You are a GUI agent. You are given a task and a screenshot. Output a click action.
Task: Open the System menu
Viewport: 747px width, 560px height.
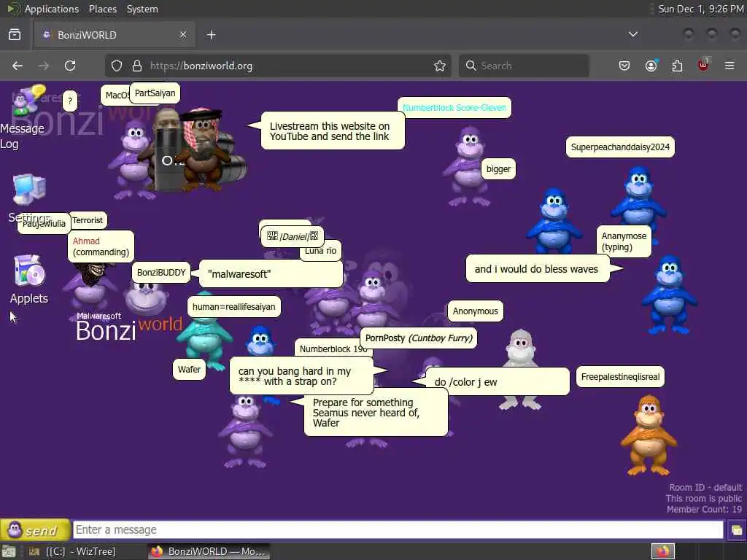pos(142,9)
